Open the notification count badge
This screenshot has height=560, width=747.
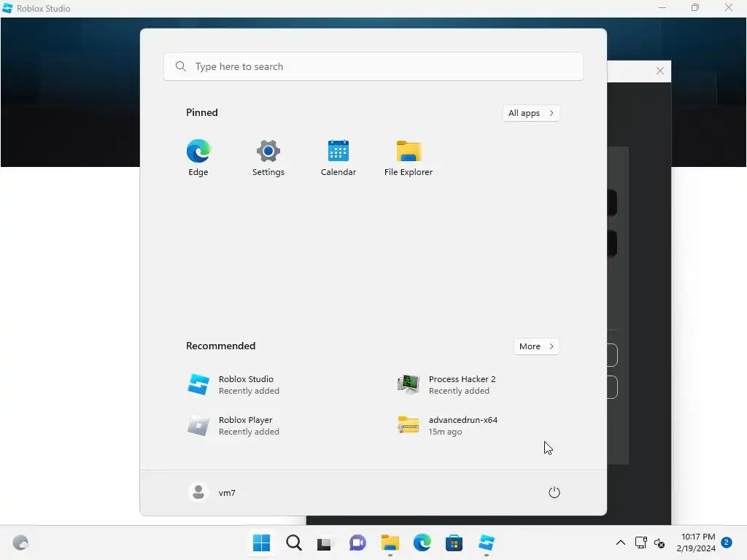click(727, 542)
